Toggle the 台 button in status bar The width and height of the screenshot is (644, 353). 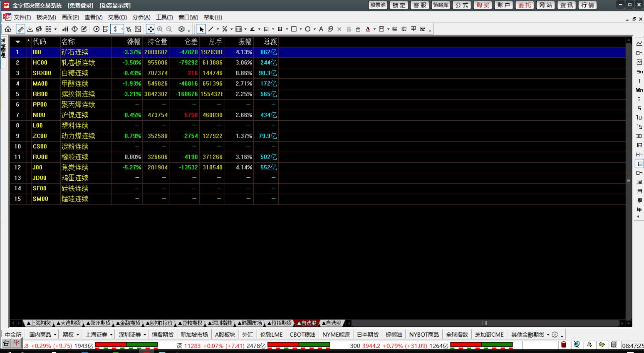[x=6, y=343]
